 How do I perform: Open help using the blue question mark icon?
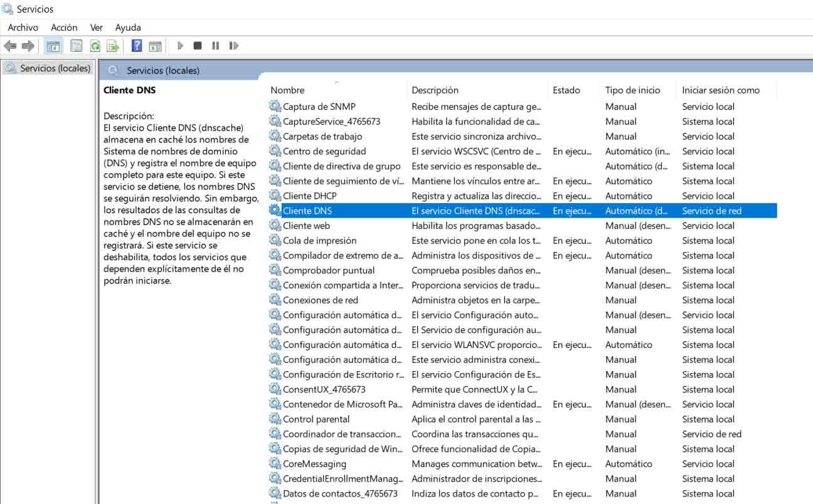(137, 46)
